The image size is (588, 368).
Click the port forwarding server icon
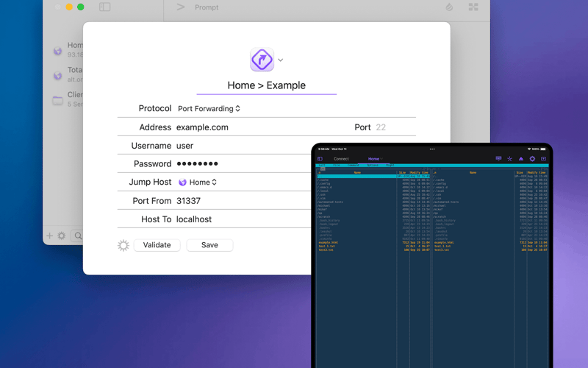pos(262,60)
